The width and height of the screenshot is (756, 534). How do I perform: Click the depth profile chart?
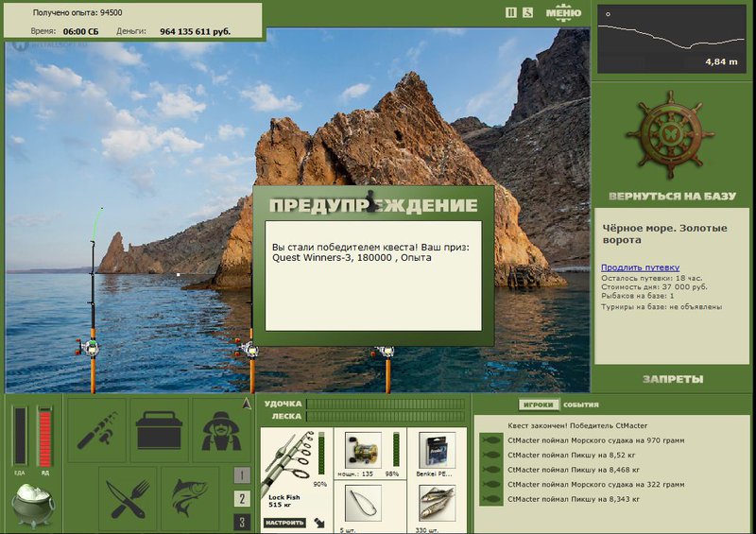click(672, 39)
